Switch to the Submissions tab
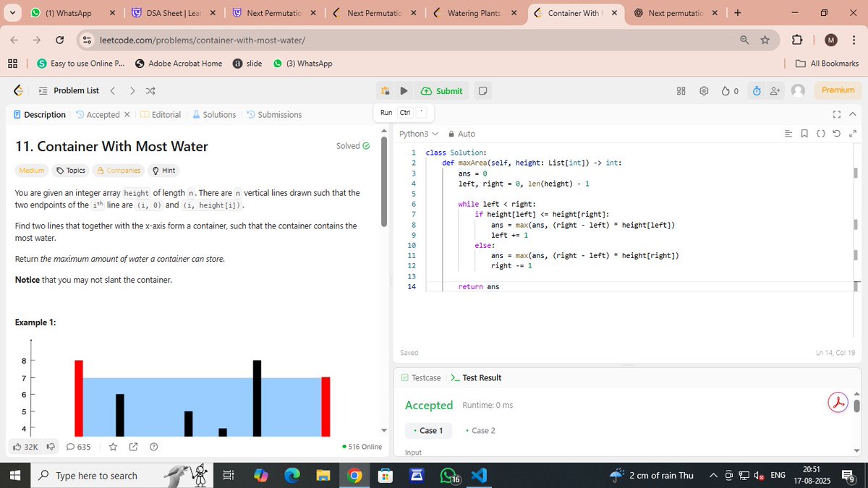This screenshot has width=868, height=488. (274, 114)
